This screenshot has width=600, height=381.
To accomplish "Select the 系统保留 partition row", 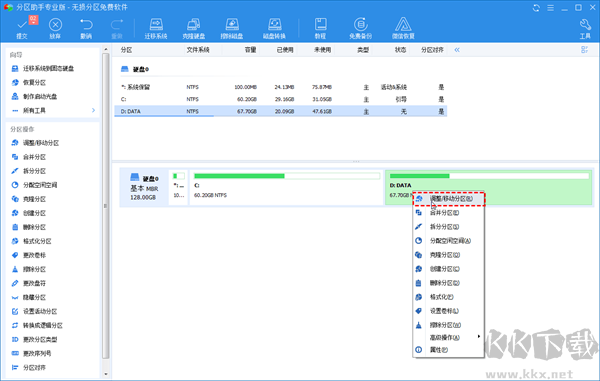I will pyautogui.click(x=281, y=87).
